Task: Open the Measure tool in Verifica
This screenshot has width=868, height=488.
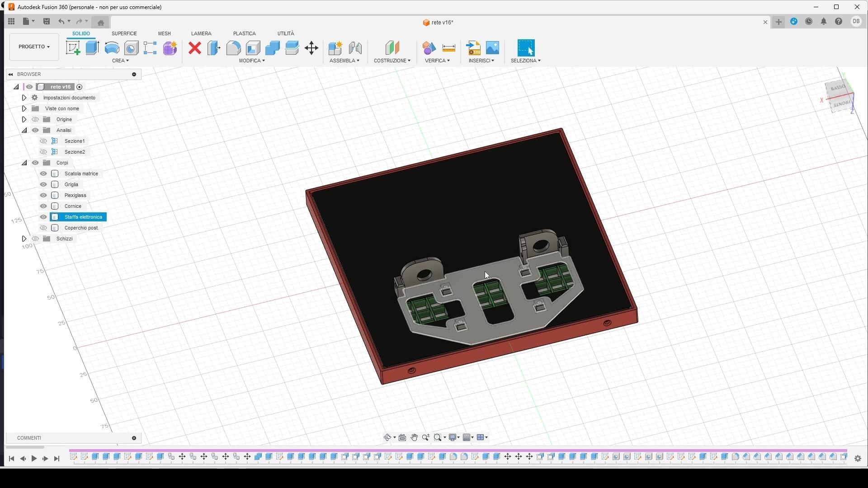Action: tap(449, 48)
